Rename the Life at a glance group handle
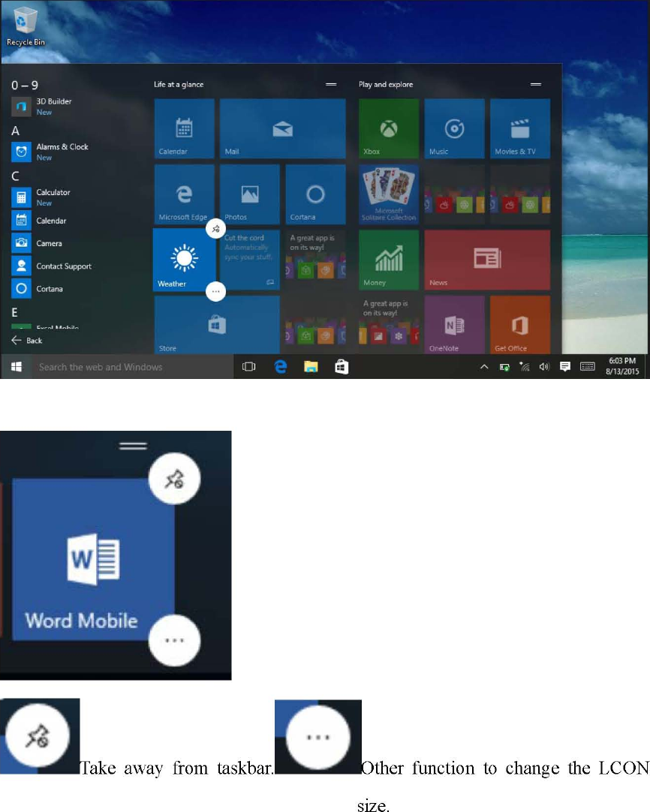This screenshot has width=650, height=812. tap(330, 84)
